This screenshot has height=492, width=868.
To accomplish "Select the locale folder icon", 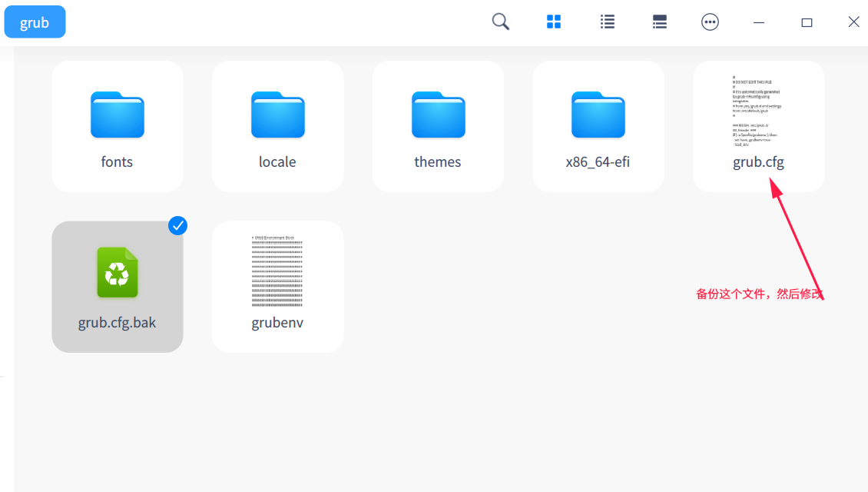I will coord(278,115).
